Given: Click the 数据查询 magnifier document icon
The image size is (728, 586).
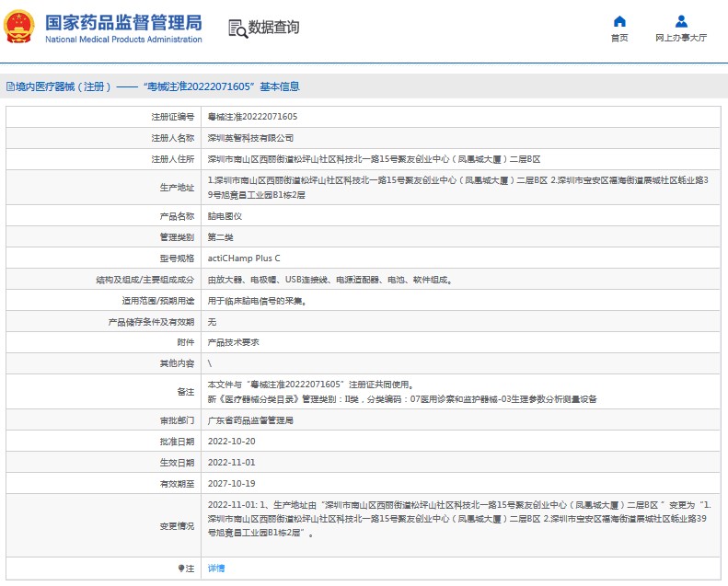Looking at the screenshot, I should (237, 28).
